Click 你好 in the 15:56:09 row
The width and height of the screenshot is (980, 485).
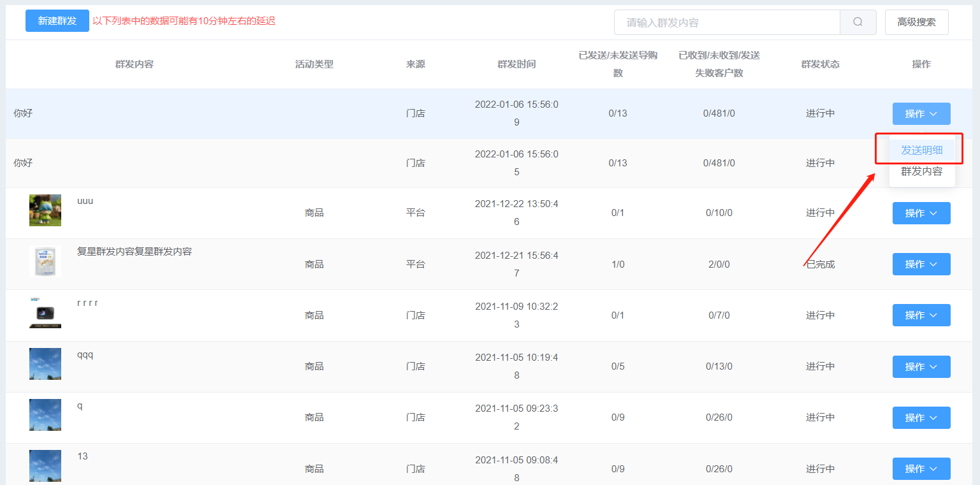[23, 113]
